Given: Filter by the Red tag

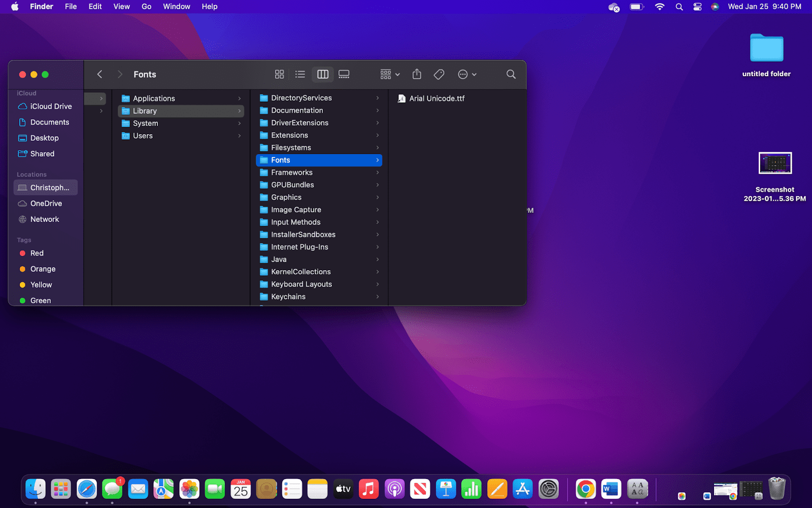Looking at the screenshot, I should (x=45, y=253).
